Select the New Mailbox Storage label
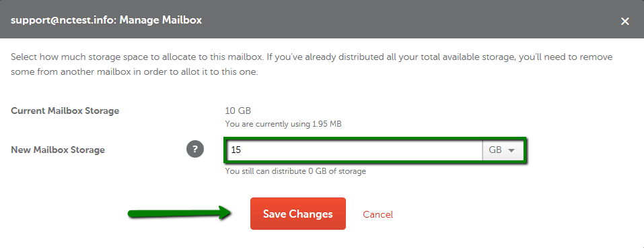 [58, 150]
